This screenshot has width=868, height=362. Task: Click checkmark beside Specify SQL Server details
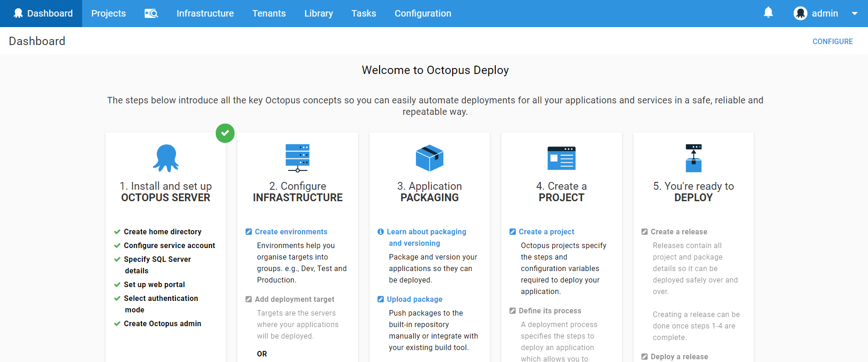[117, 260]
